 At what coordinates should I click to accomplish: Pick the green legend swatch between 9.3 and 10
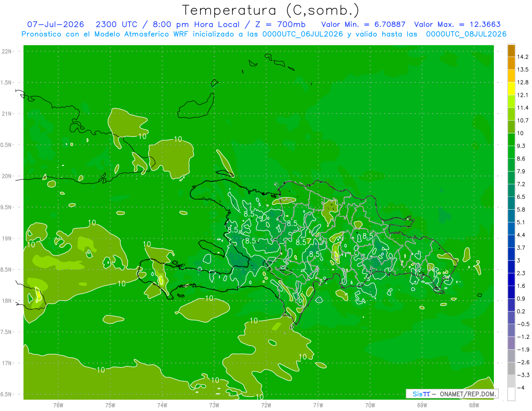coord(511,140)
